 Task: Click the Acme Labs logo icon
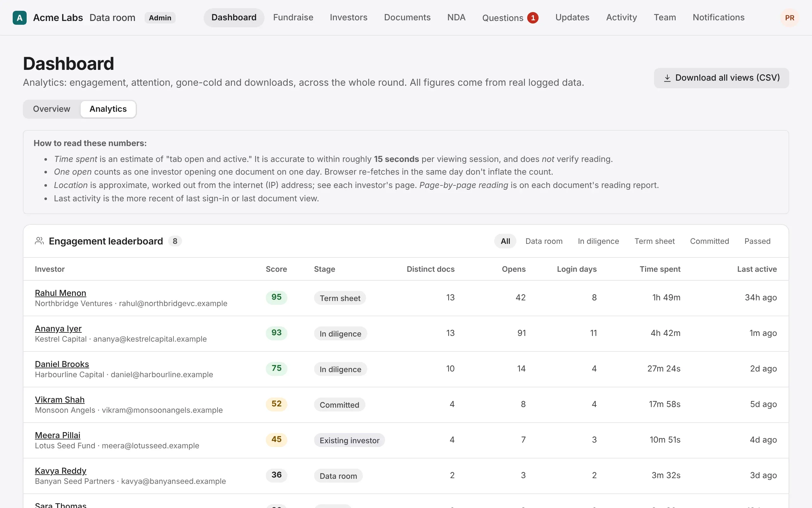pyautogui.click(x=19, y=18)
